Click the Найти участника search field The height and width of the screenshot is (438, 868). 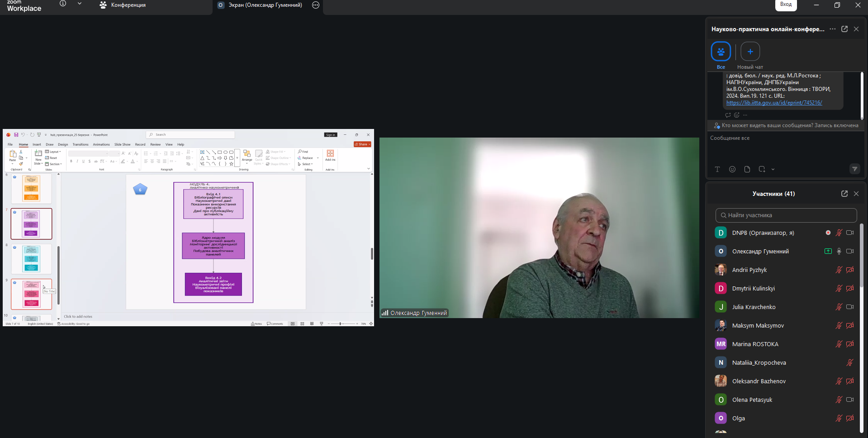[x=786, y=215]
